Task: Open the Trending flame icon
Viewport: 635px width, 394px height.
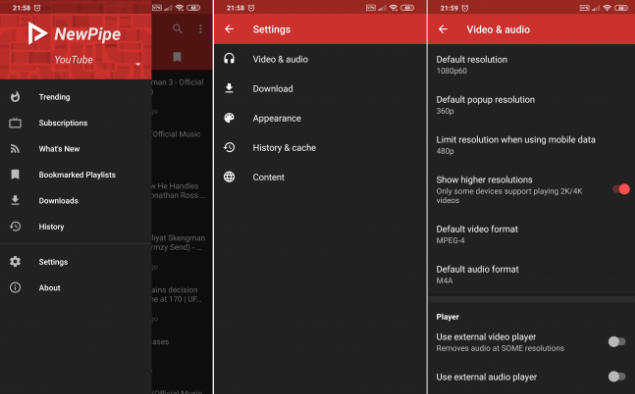Action: (x=15, y=97)
